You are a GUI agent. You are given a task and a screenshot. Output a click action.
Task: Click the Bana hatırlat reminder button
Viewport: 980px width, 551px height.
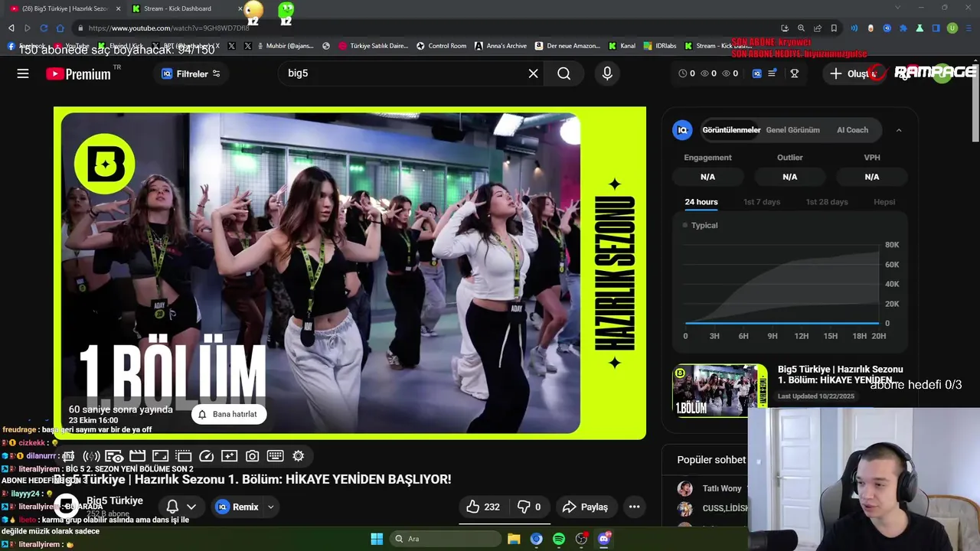click(x=229, y=414)
